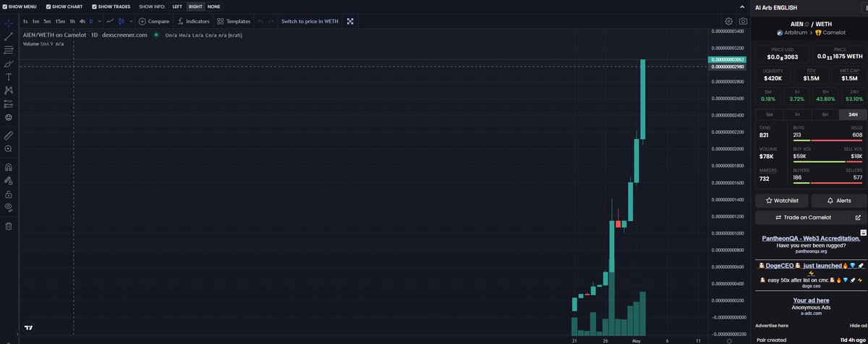Set Show Info to None
This screenshot has width=868, height=344.
[214, 6]
